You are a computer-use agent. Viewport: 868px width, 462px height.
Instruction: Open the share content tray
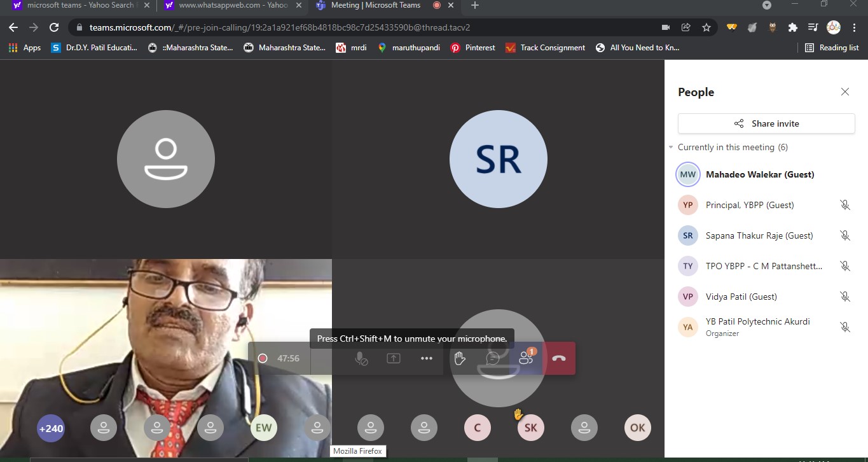click(394, 358)
